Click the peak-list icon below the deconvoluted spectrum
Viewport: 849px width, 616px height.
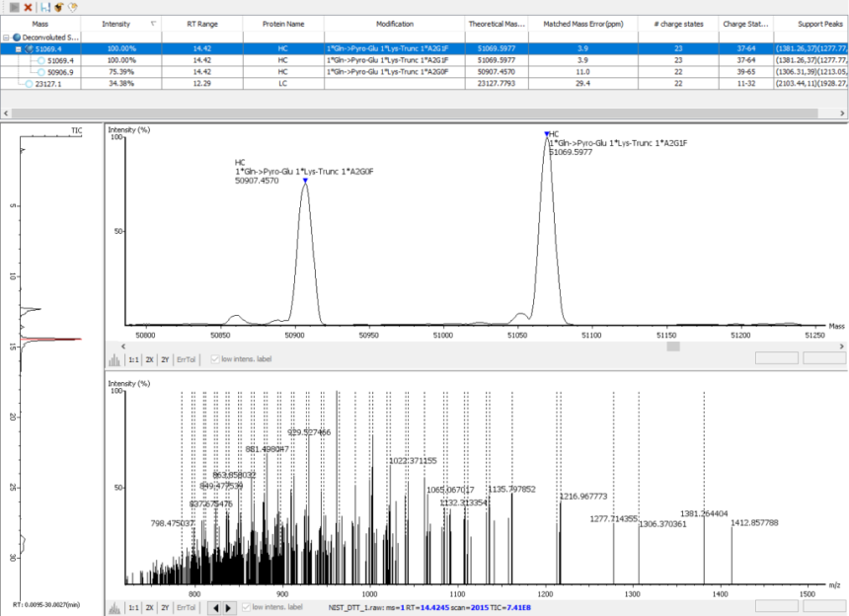click(116, 359)
